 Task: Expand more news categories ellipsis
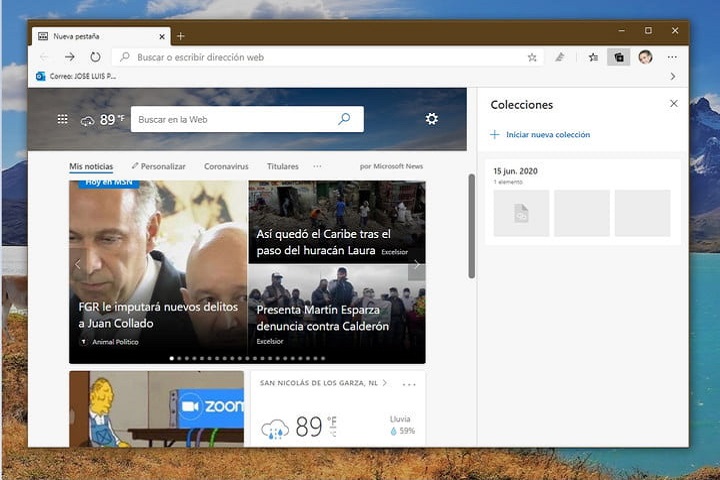(317, 166)
